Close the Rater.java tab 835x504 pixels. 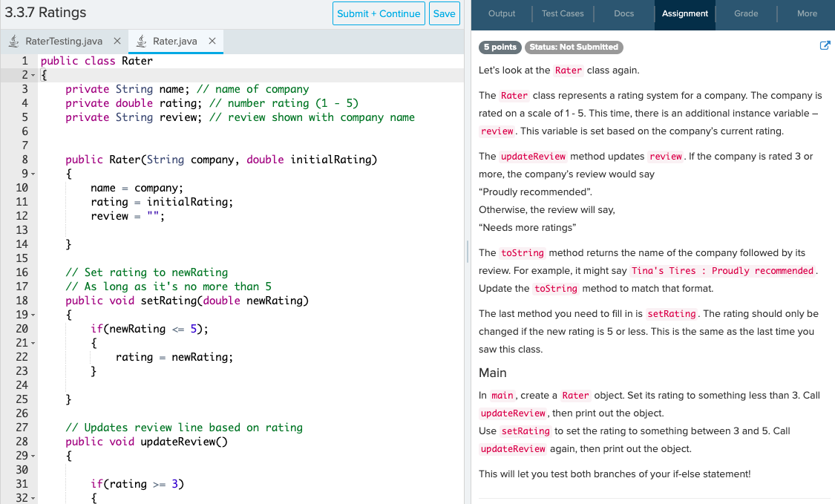point(212,41)
